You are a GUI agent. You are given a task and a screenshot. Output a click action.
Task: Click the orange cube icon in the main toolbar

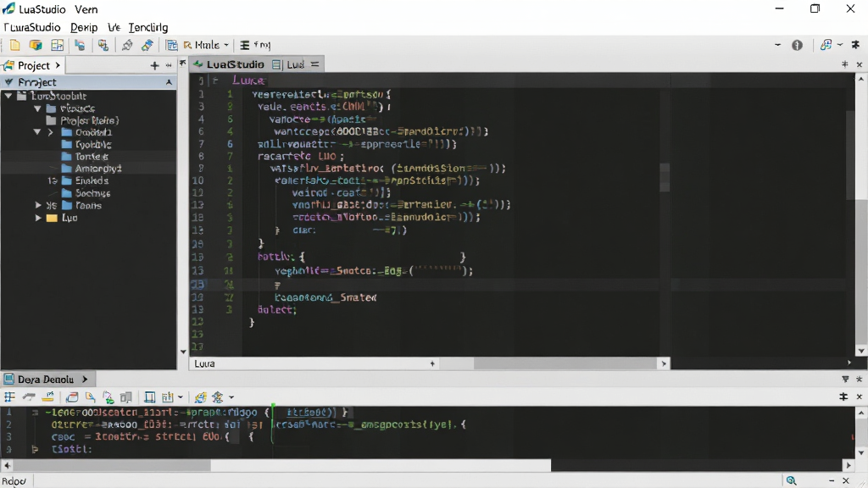coord(36,46)
